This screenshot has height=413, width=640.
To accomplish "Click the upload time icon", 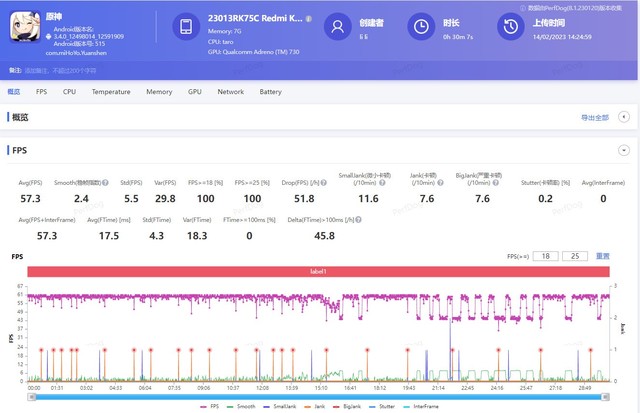I will [x=509, y=26].
